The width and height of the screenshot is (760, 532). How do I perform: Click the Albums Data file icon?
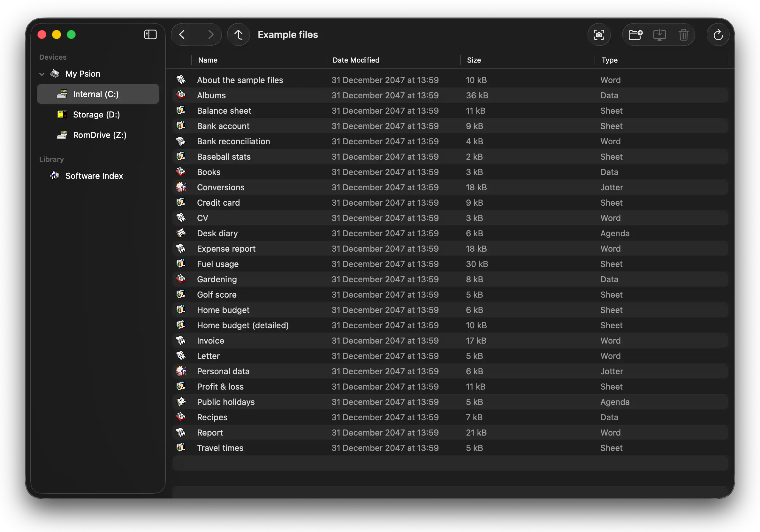tap(181, 95)
